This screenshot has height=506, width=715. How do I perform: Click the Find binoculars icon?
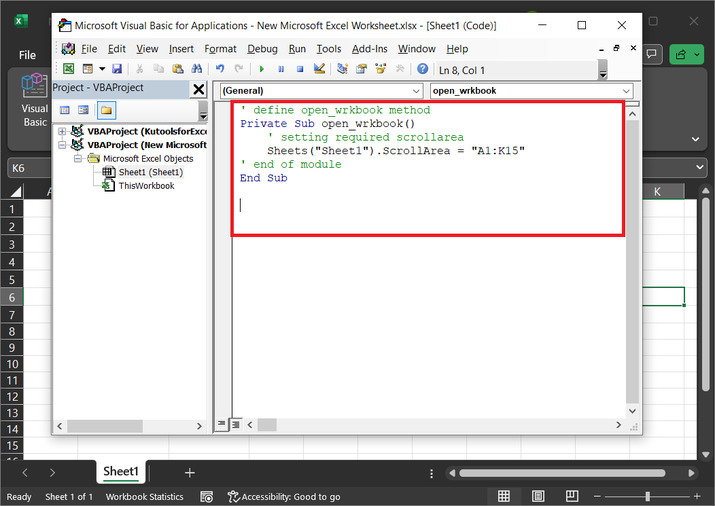point(198,69)
